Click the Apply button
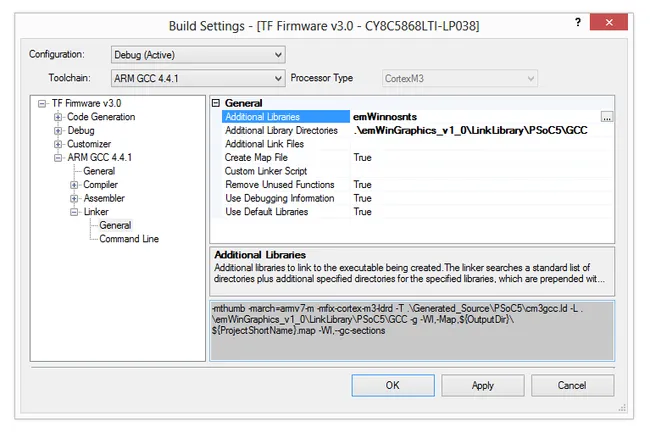 click(x=482, y=385)
